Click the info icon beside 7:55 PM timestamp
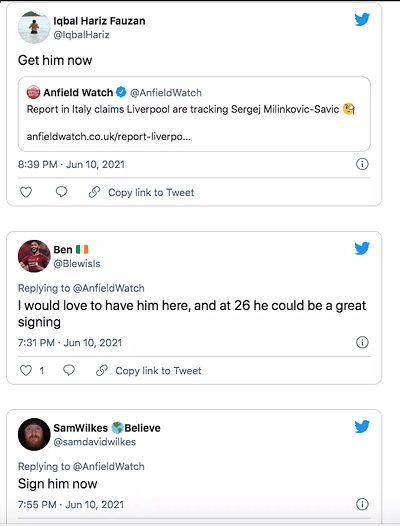This screenshot has height=526, width=400. [362, 504]
